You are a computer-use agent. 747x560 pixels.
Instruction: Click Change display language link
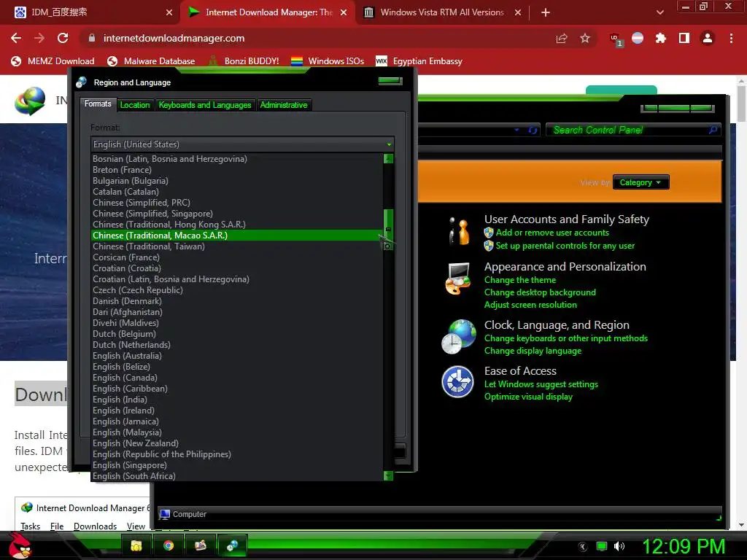(x=533, y=351)
